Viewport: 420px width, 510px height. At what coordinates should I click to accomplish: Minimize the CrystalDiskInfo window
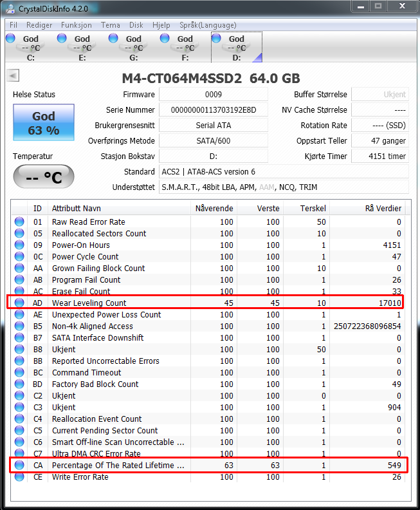tap(361, 6)
